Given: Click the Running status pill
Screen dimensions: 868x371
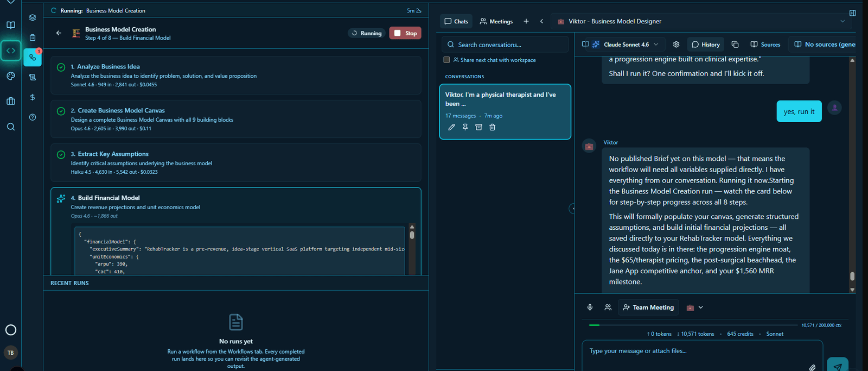Looking at the screenshot, I should (x=367, y=33).
